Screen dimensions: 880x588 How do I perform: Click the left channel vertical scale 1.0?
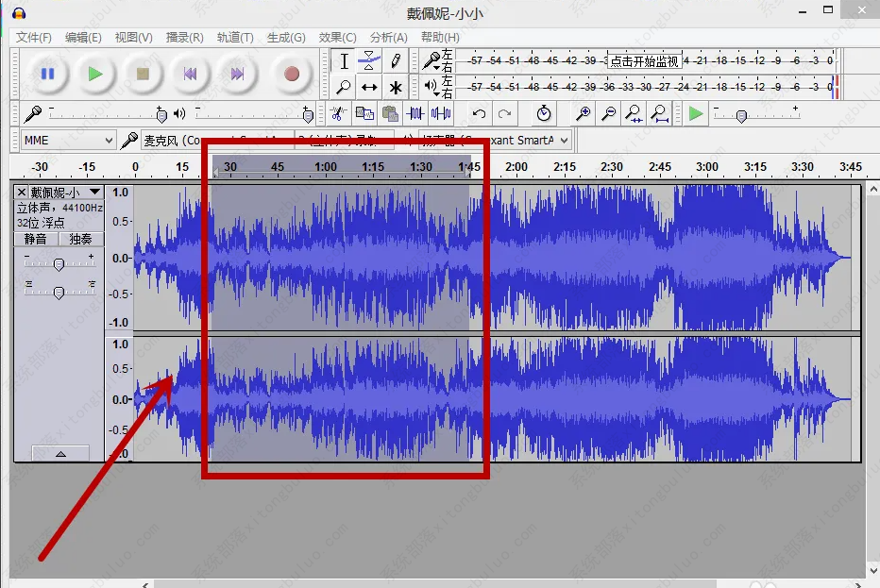pyautogui.click(x=120, y=193)
